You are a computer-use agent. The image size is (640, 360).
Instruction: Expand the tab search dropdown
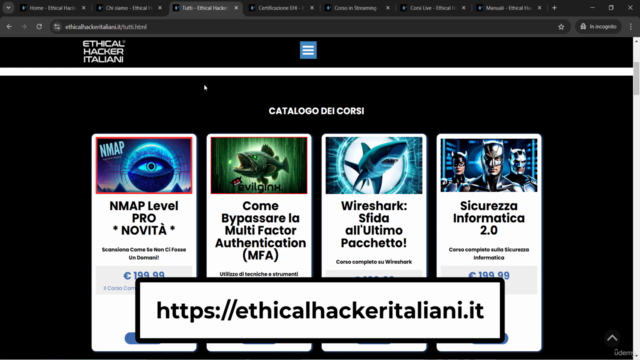(x=8, y=8)
